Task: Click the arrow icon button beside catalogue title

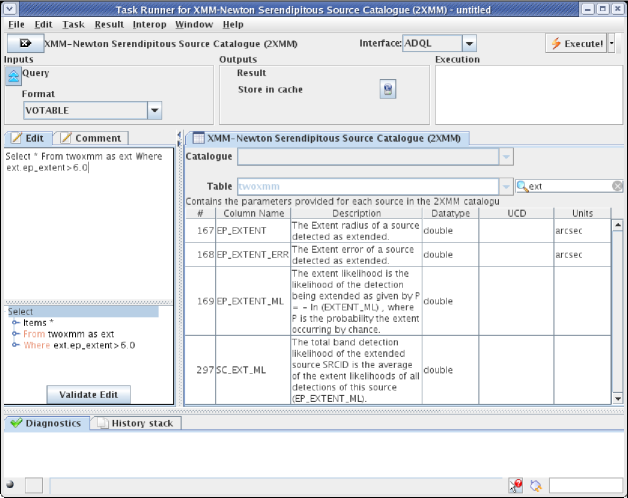Action: pyautogui.click(x=25, y=43)
